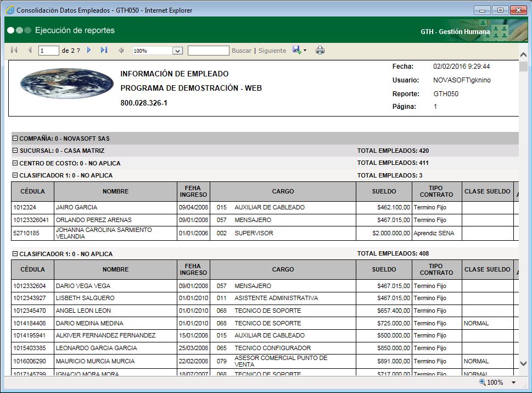This screenshot has width=532, height=393.
Task: Open the browser zoom level dropdown at bottom
Action: tap(513, 382)
